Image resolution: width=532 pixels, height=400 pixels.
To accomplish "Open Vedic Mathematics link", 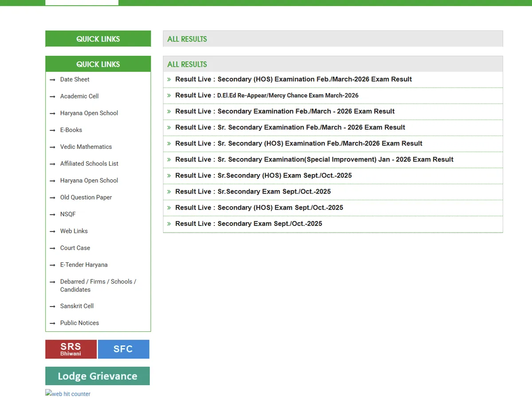I will pyautogui.click(x=86, y=147).
